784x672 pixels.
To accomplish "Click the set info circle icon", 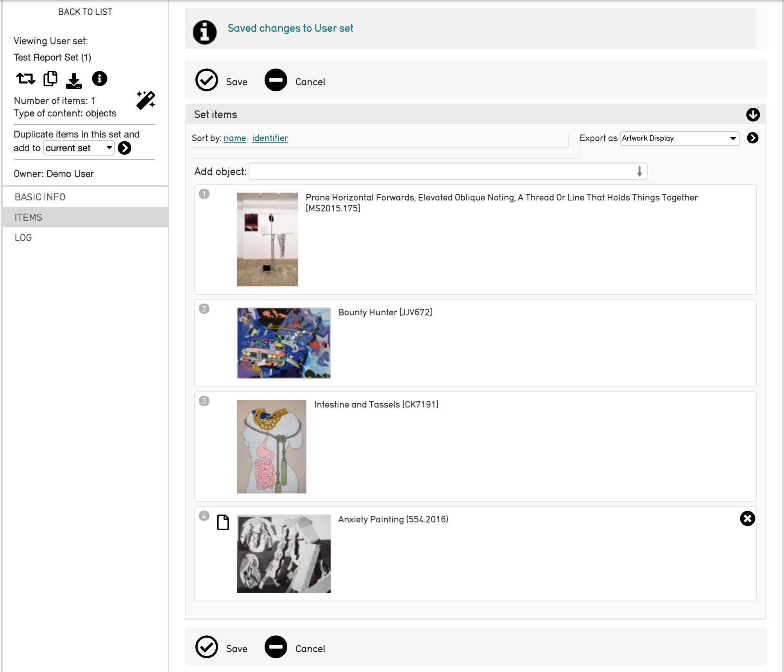I will (x=99, y=79).
